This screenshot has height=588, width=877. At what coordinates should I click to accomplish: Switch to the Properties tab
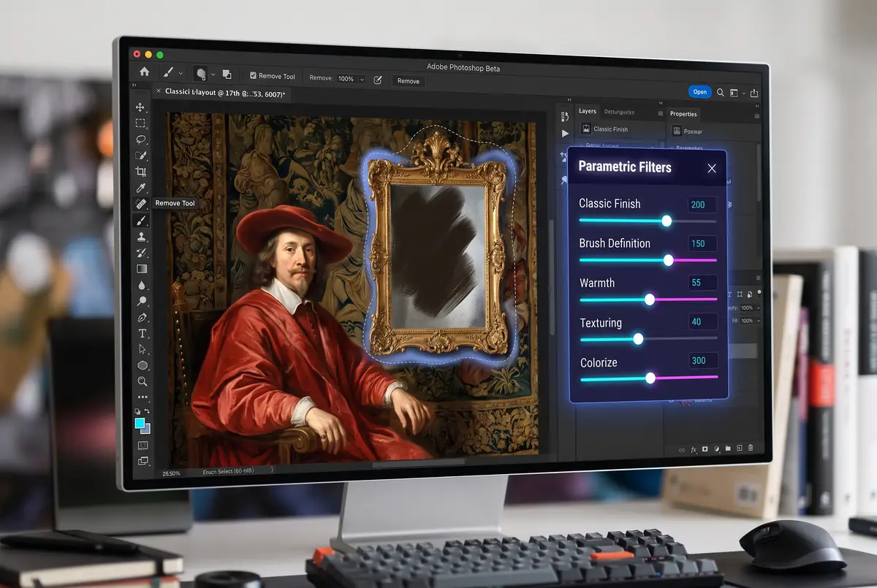(x=683, y=114)
